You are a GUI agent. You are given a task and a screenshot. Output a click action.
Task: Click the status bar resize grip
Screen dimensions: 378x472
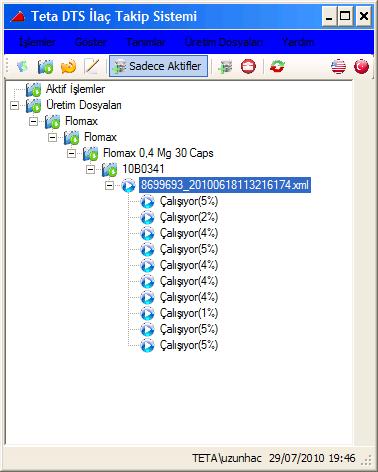(x=367, y=460)
